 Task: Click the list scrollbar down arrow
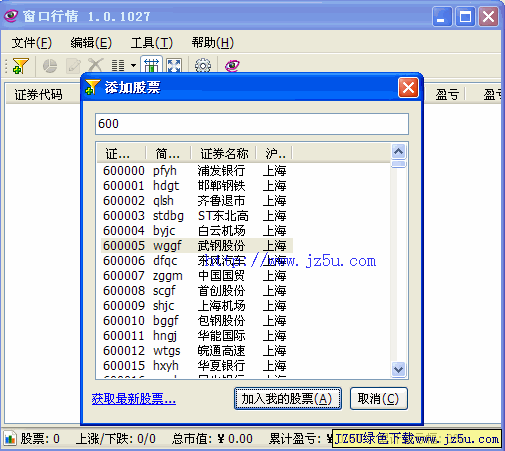click(x=398, y=369)
